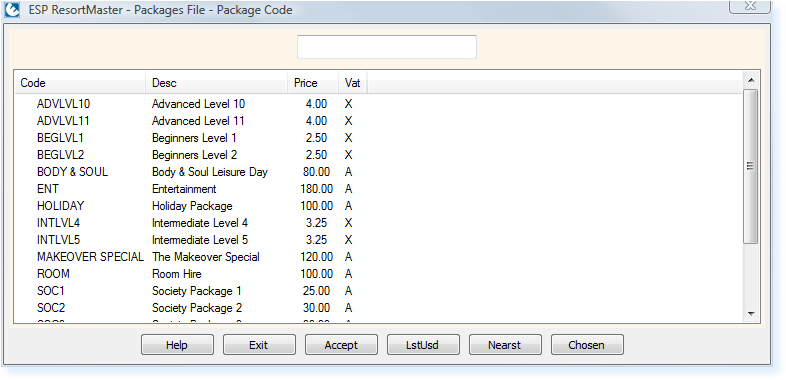Click the Accept button
The image size is (786, 380).
click(x=341, y=345)
